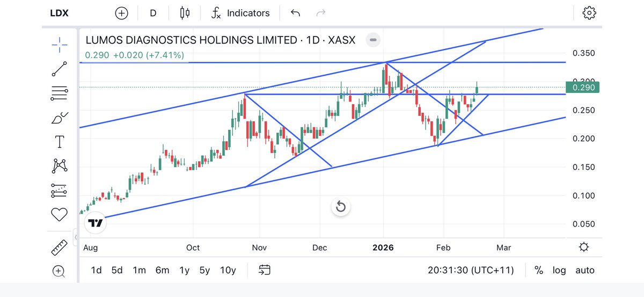Set the range to 1m
The width and height of the screenshot is (644, 297).
139,270
